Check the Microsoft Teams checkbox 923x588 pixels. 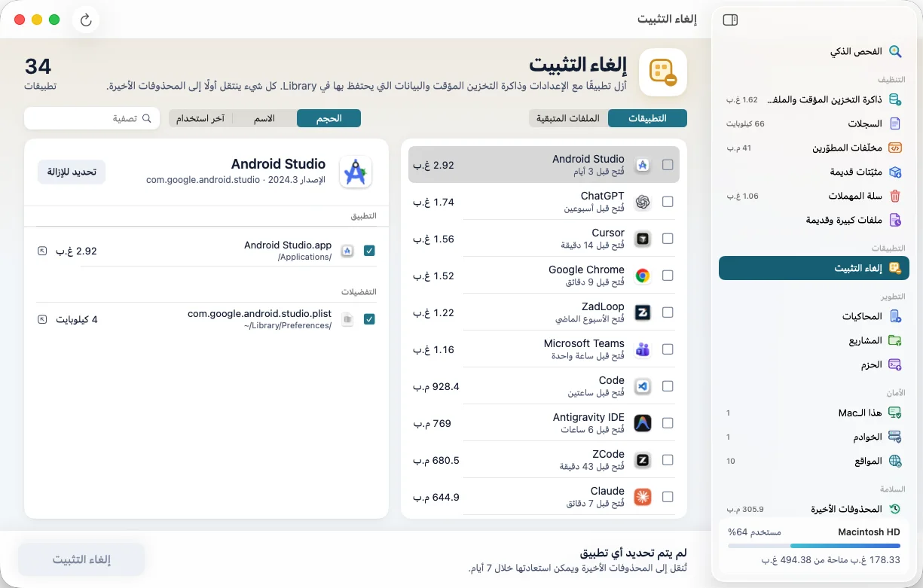click(668, 349)
